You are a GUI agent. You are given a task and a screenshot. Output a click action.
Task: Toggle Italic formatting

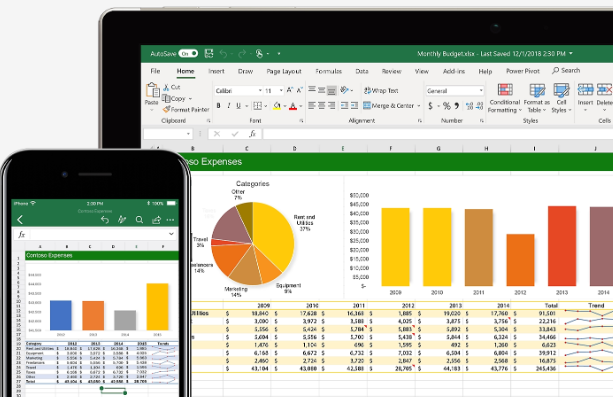(x=228, y=106)
